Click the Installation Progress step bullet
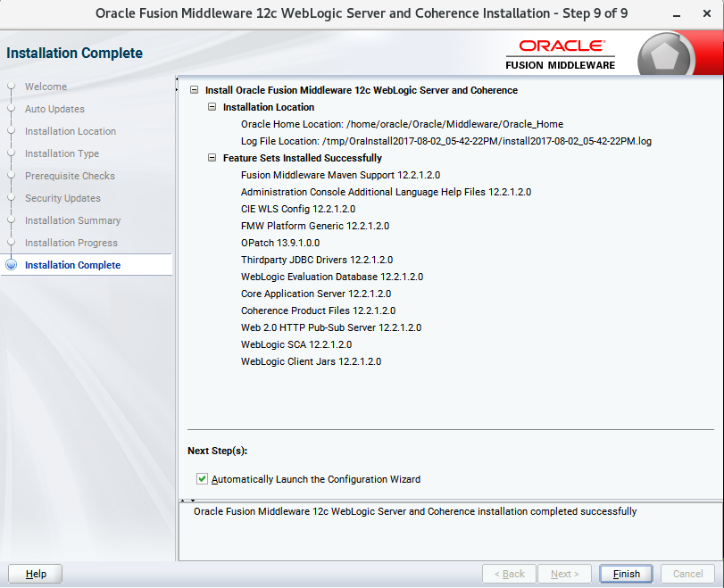Image resolution: width=724 pixels, height=588 pixels. coord(12,243)
